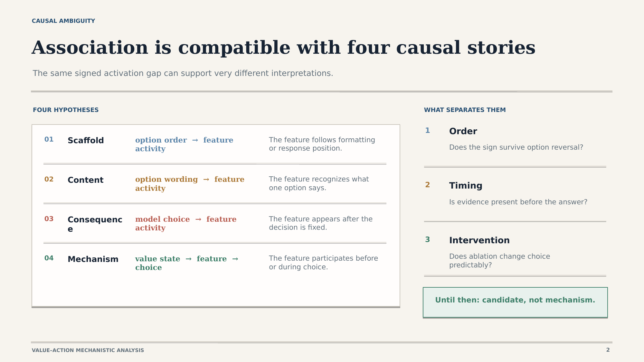
Task: Click 'The feature participates before or during choice.'
Action: point(324,263)
